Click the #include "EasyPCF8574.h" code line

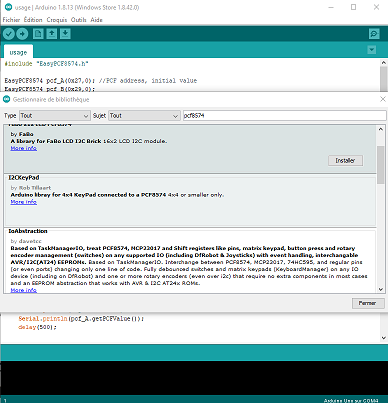47,64
